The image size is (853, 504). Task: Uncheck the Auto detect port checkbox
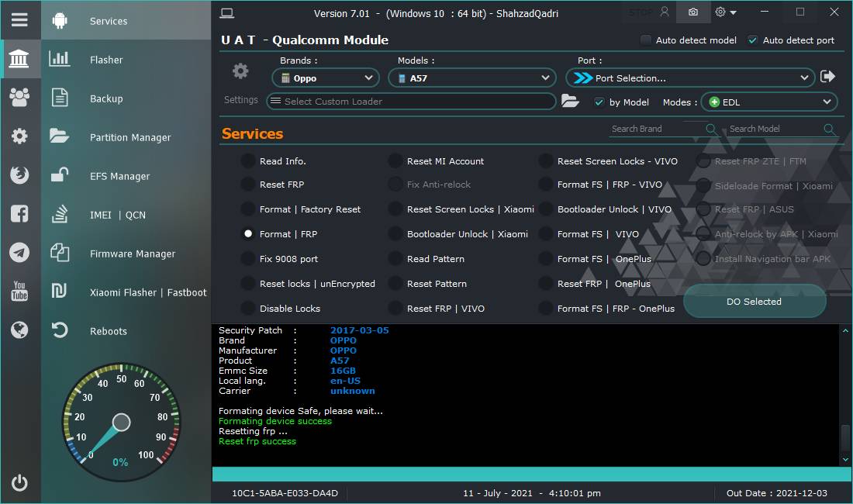tap(752, 40)
